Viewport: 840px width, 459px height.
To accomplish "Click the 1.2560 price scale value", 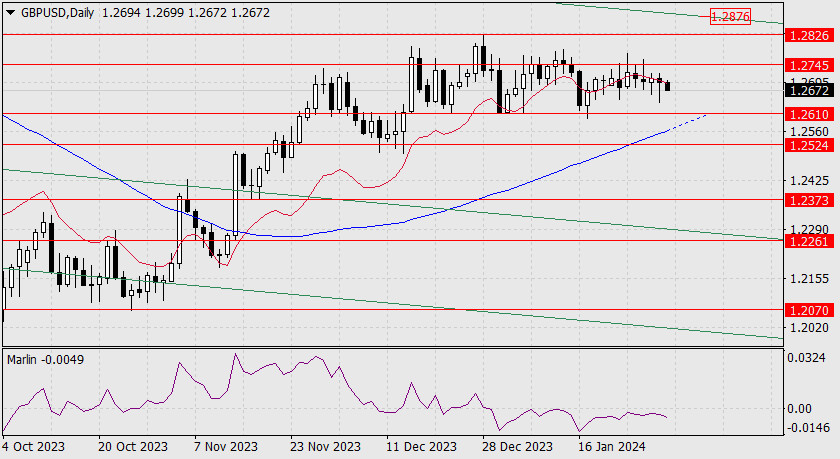I will tap(809, 132).
